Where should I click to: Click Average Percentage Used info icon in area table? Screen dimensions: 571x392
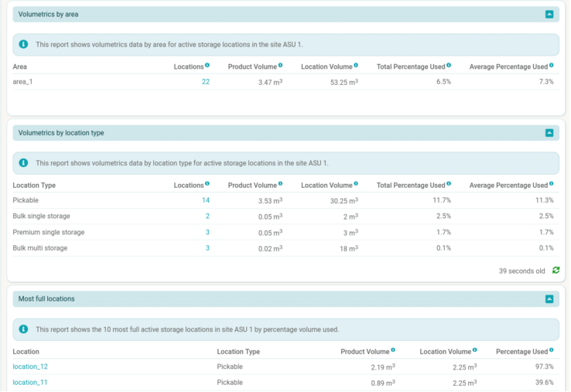[552, 65]
